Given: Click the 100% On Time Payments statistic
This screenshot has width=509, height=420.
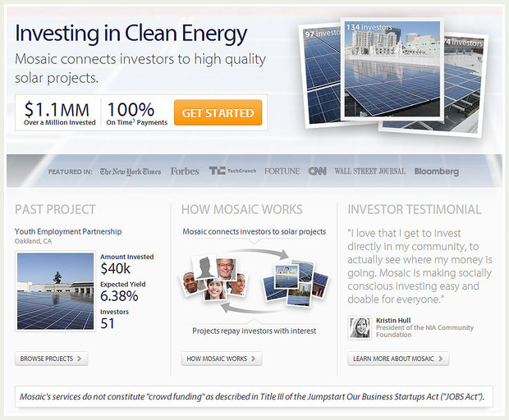Looking at the screenshot, I should click(136, 112).
